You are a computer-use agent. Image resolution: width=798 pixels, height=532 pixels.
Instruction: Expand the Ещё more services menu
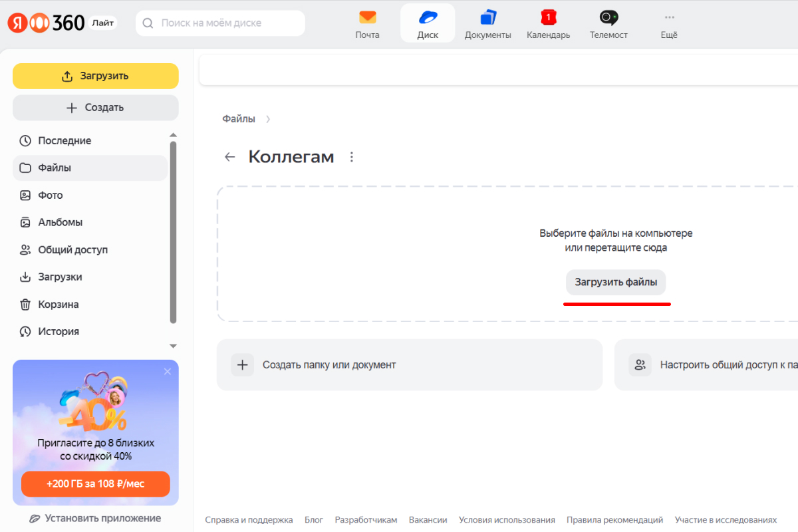click(669, 23)
